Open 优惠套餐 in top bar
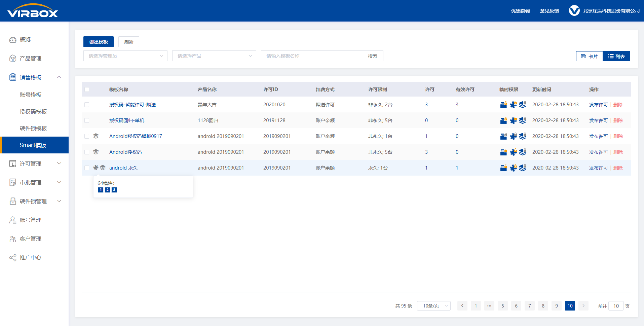The width and height of the screenshot is (644, 326). tap(521, 11)
